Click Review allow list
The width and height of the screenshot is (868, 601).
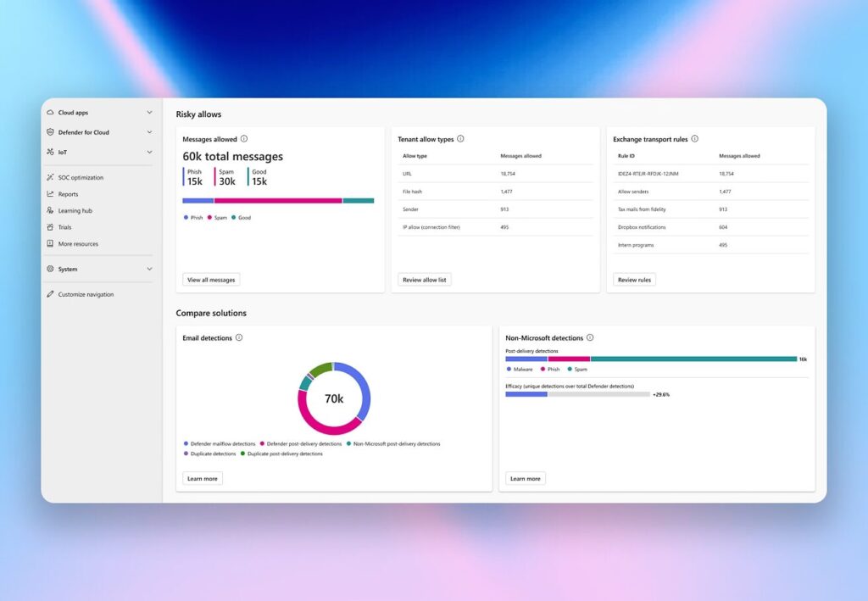[x=424, y=279]
